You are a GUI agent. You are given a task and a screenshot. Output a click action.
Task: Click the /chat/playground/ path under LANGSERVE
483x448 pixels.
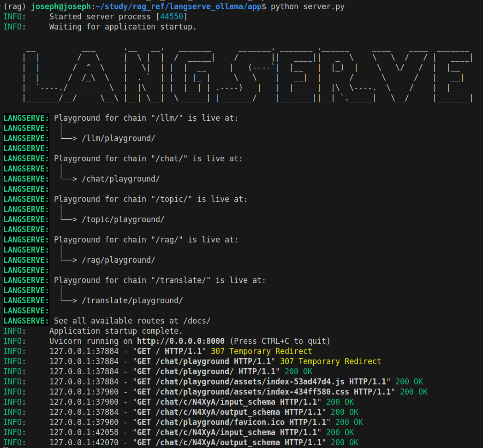(121, 179)
